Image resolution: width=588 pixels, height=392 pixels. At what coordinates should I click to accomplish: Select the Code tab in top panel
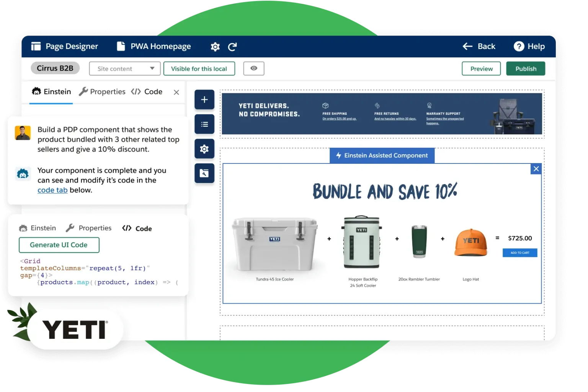[147, 92]
